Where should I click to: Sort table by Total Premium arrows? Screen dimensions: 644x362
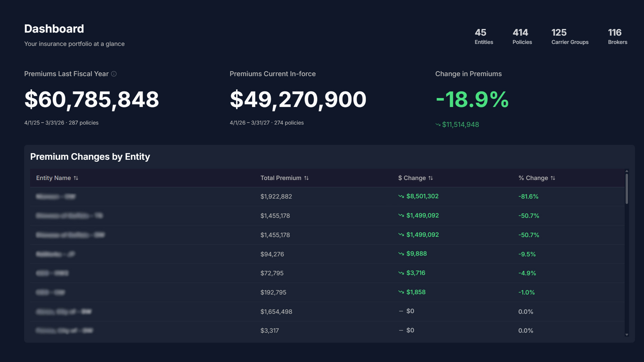306,178
